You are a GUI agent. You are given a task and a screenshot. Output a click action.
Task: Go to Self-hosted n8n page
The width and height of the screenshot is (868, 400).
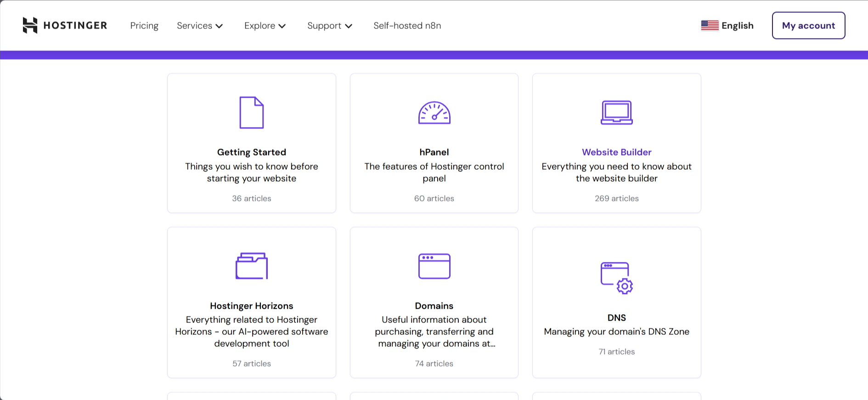pos(407,26)
